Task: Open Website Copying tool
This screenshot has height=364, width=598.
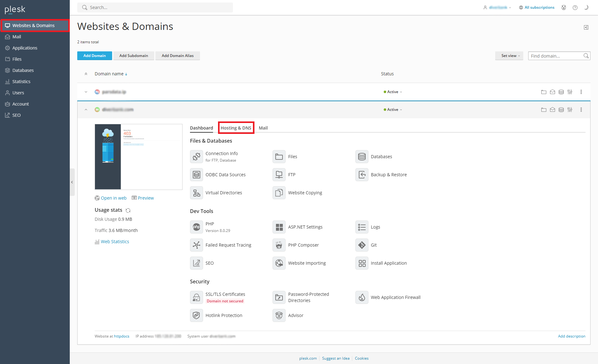Action: 297,193
